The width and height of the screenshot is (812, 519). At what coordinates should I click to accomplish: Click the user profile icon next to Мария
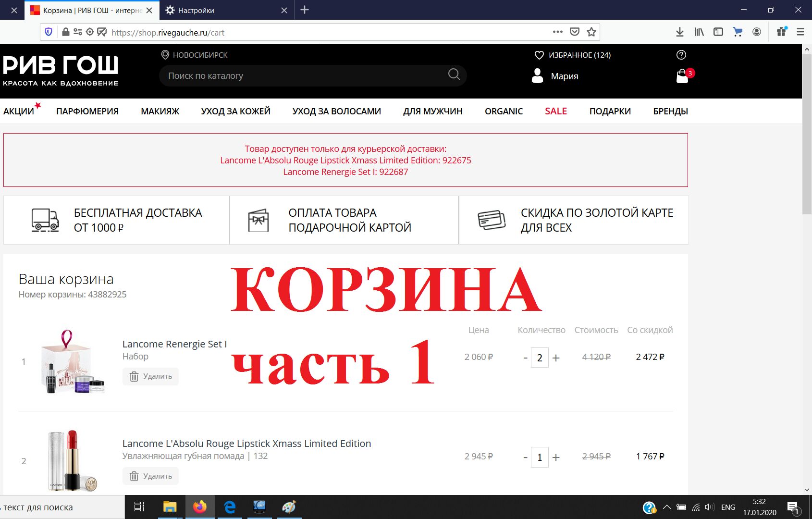pyautogui.click(x=537, y=75)
